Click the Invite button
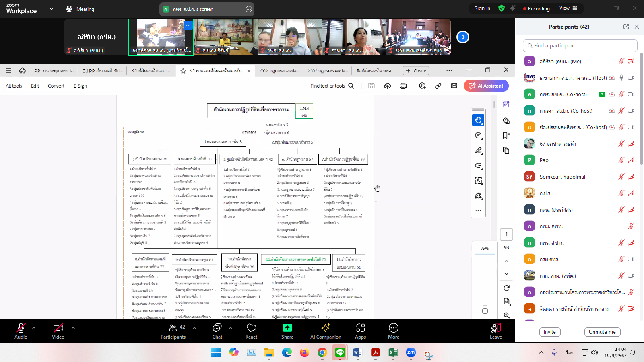Viewport: 644px width, 362px height. pyautogui.click(x=550, y=332)
